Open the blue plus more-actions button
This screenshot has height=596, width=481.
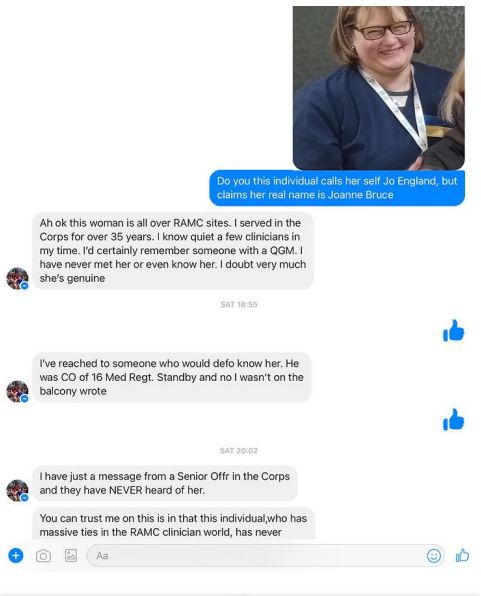[x=16, y=556]
